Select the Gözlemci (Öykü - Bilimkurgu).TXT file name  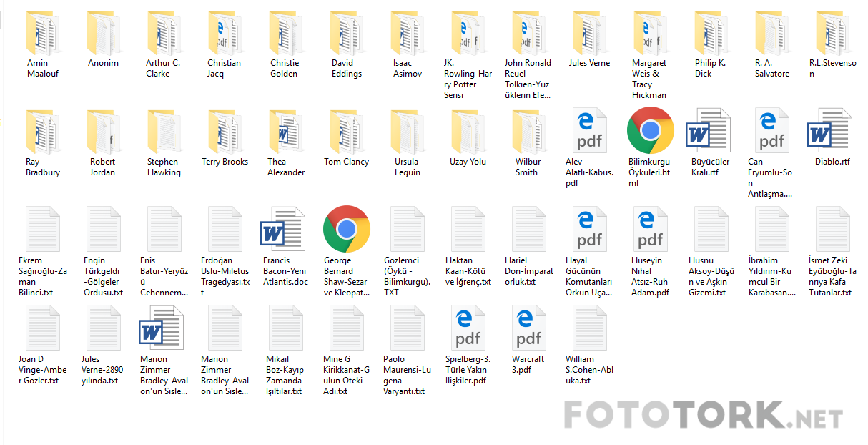pos(408,276)
